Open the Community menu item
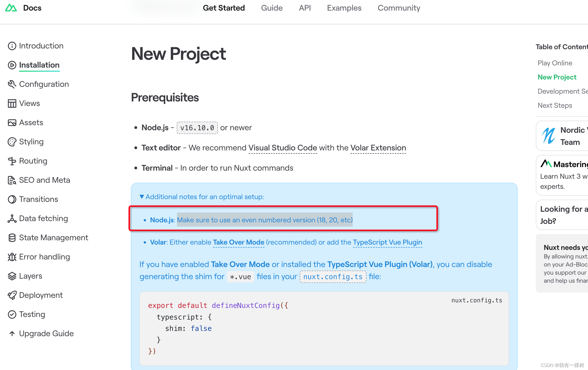Screen dimensions: 588x370 [399, 8]
